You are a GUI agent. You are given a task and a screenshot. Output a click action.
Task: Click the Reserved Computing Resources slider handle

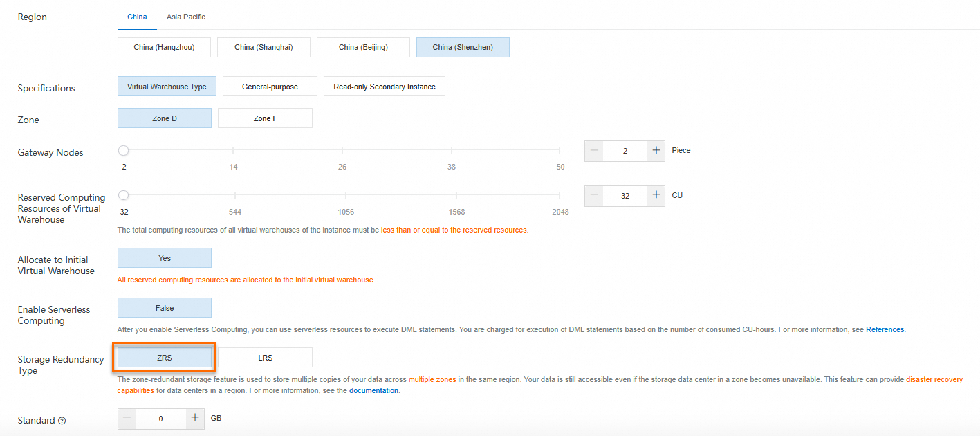pos(123,195)
